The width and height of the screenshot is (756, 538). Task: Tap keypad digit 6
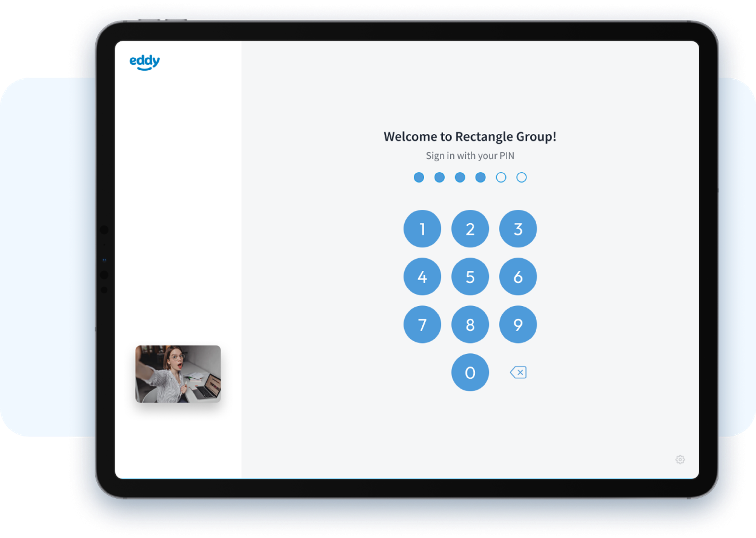pos(518,277)
